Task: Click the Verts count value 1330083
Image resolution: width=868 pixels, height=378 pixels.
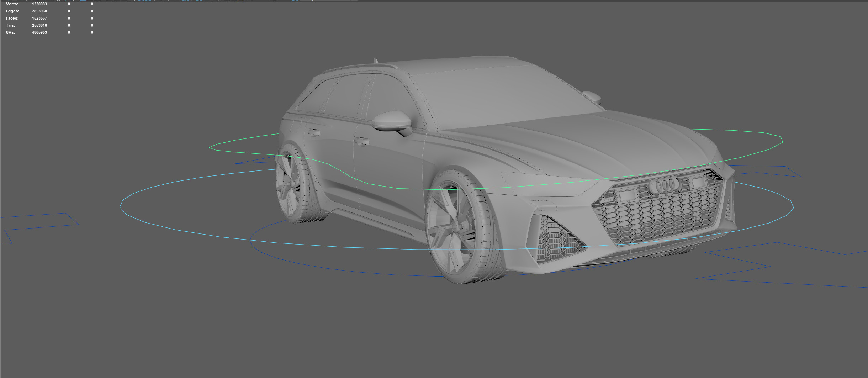Action: (x=39, y=4)
